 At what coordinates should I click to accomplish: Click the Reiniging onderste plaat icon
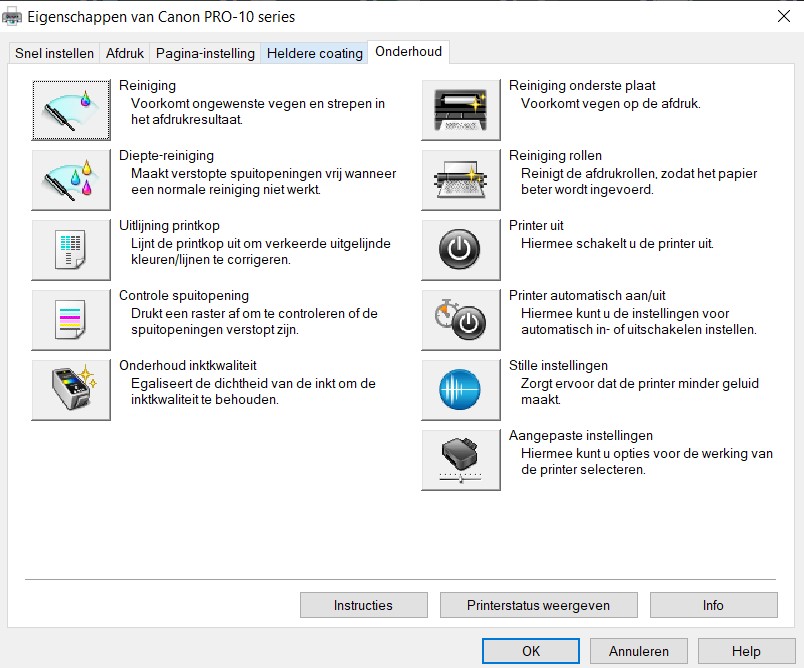click(x=460, y=110)
